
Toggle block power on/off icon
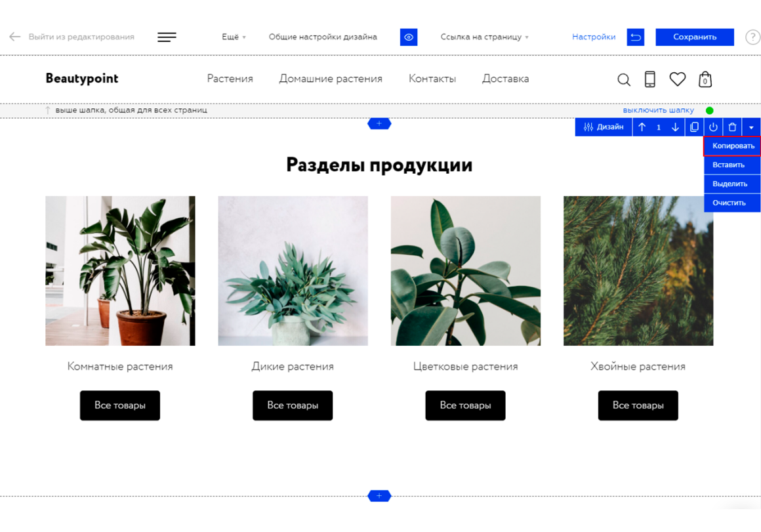click(713, 127)
